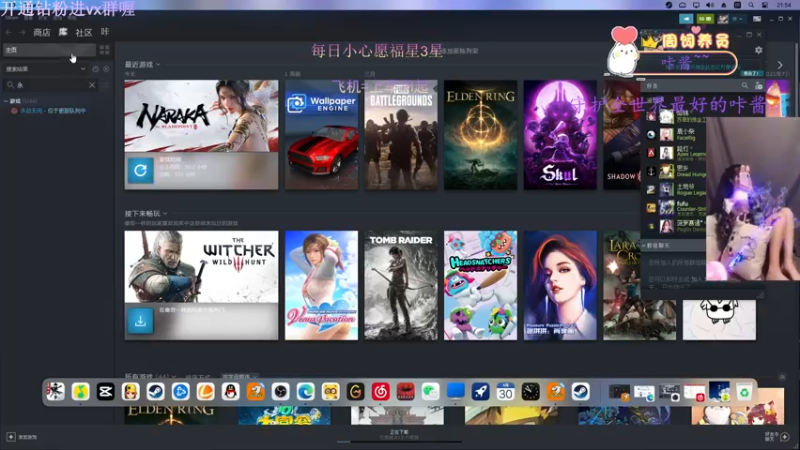The height and width of the screenshot is (450, 800).
Task: Open the green recycle bin in dock
Action: point(744,392)
